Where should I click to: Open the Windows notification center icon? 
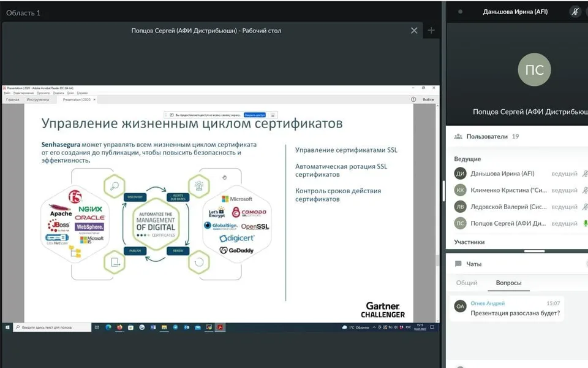[432, 328]
